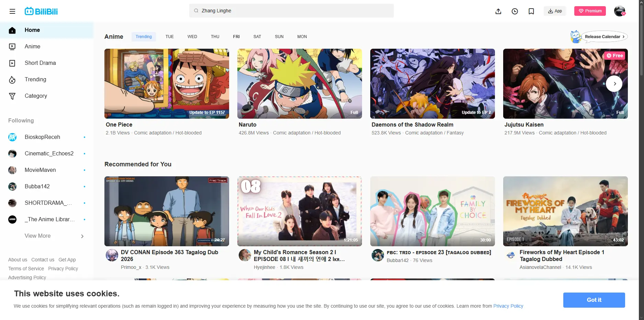644x320 pixels.
Task: Select the THU anime tab
Action: pyautogui.click(x=215, y=37)
